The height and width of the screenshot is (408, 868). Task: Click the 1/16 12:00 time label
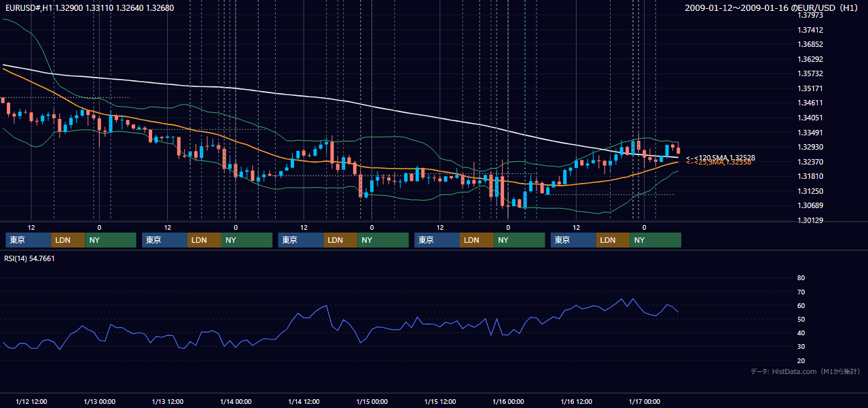click(577, 402)
